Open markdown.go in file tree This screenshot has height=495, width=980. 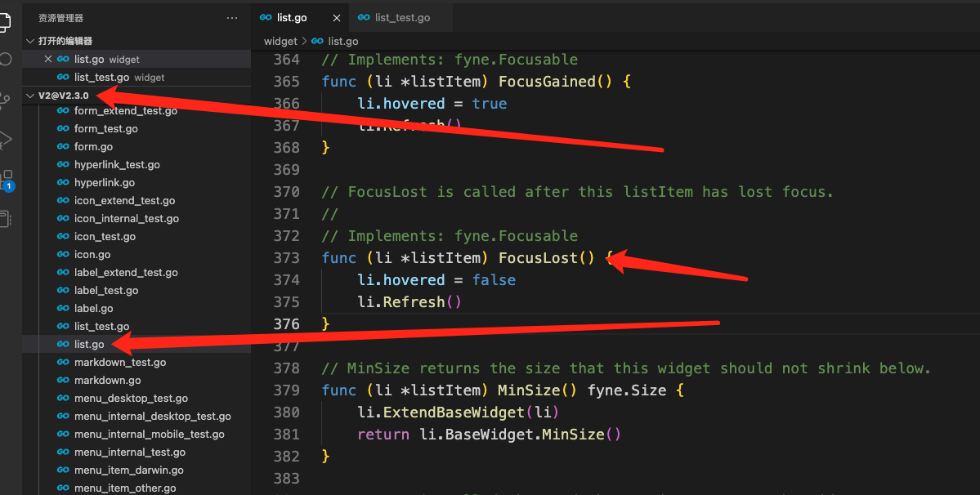point(108,381)
